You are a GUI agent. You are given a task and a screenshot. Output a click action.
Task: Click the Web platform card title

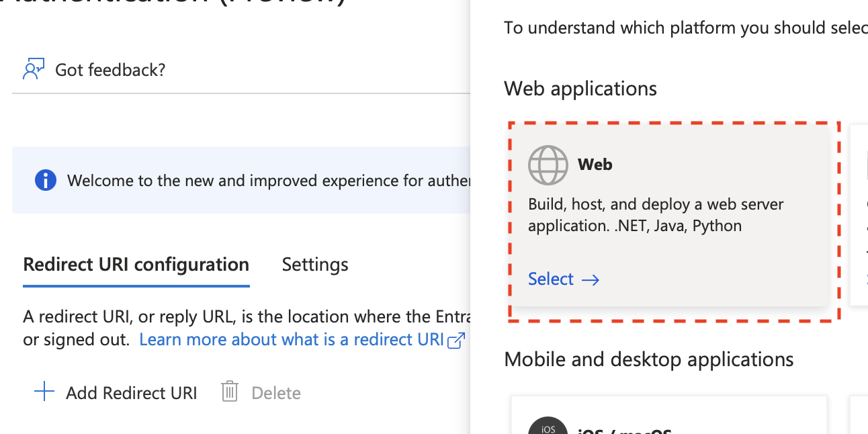(x=595, y=165)
